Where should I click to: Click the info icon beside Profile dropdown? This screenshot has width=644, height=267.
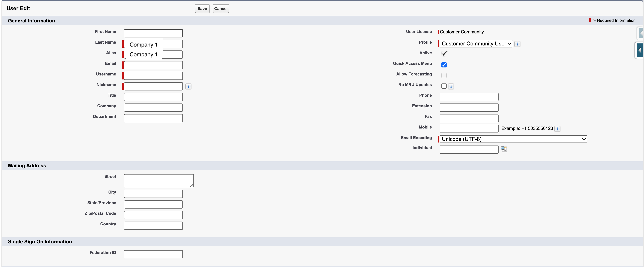(517, 44)
